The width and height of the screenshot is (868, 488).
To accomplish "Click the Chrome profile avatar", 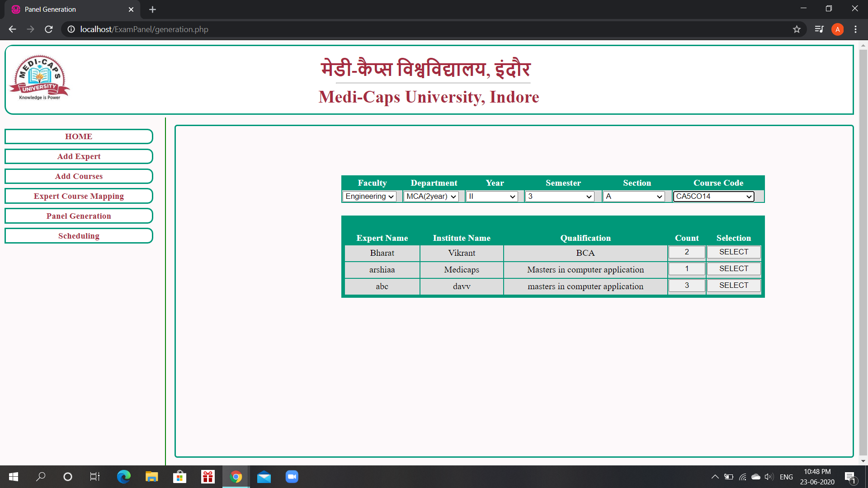I will [837, 29].
